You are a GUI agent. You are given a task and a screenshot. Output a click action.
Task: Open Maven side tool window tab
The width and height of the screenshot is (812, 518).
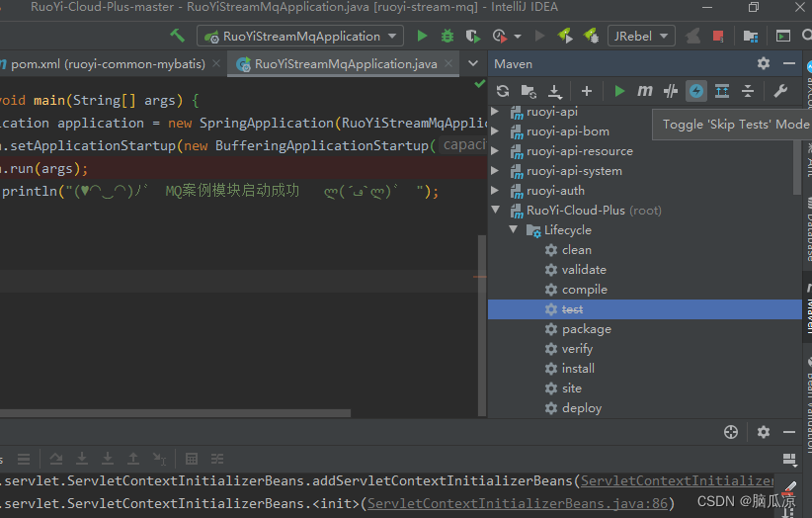click(x=808, y=307)
